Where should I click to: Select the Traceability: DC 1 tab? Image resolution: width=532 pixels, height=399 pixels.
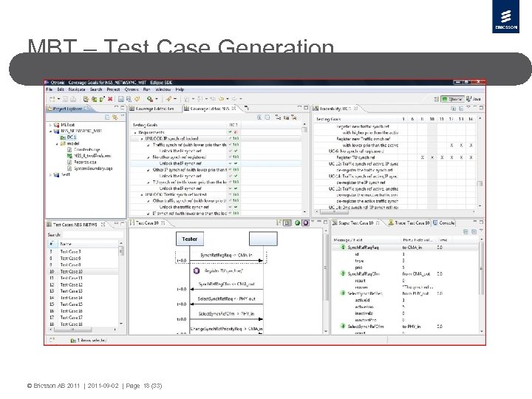pyautogui.click(x=335, y=109)
